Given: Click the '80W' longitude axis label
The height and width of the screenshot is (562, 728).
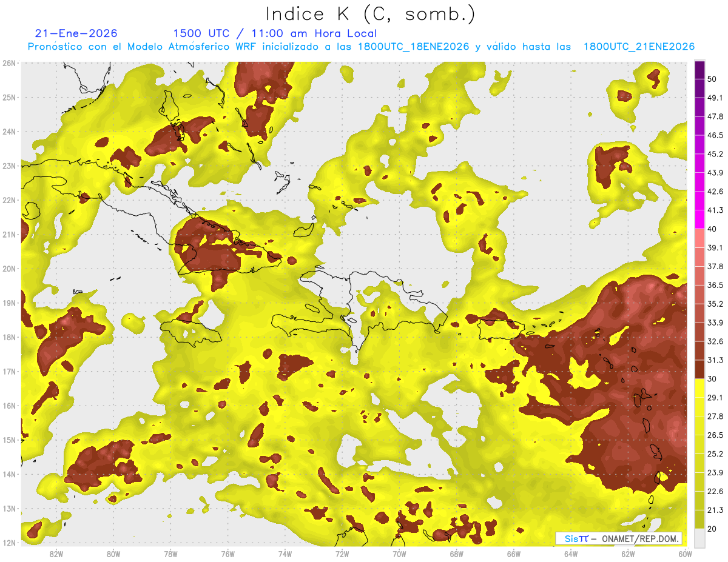Looking at the screenshot, I should tap(113, 554).
